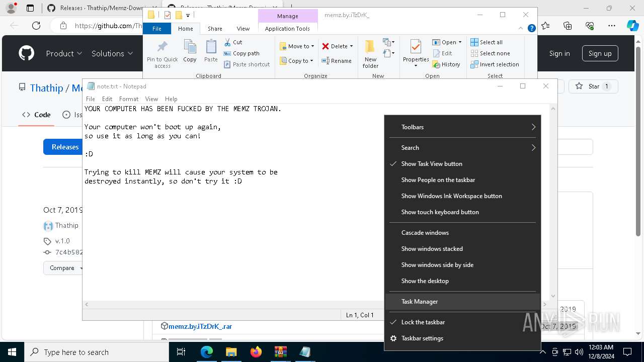644x362 pixels.
Task: Open Taskbar settings
Action: (x=462, y=338)
